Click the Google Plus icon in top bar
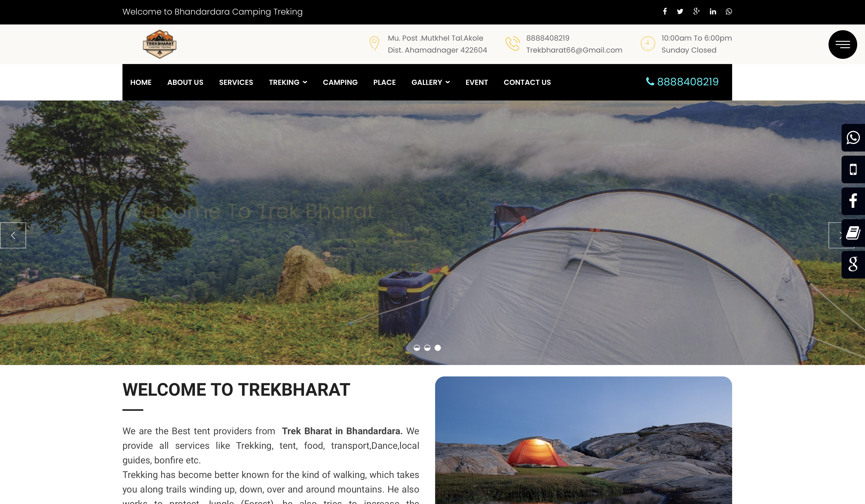 coord(696,11)
